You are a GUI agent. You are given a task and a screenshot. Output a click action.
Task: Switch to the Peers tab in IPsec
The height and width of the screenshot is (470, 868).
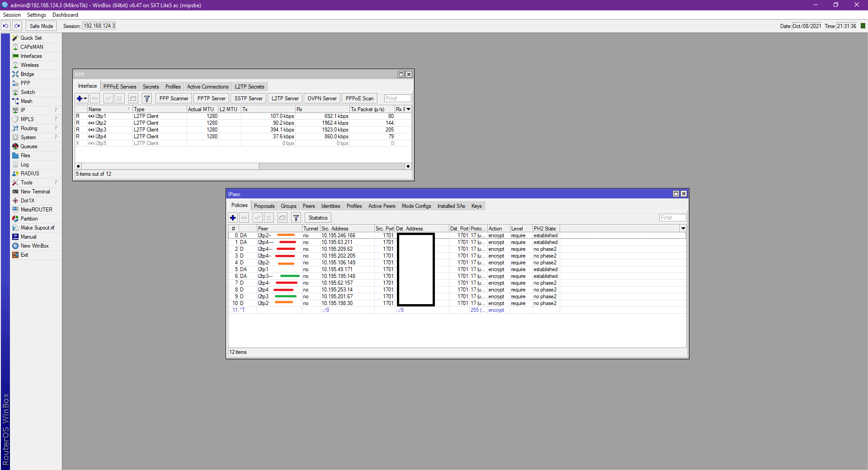tap(309, 206)
